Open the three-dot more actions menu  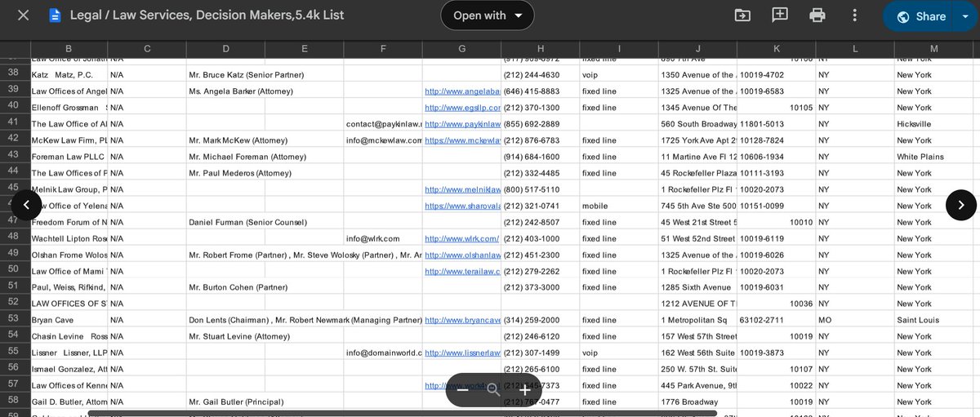[855, 16]
